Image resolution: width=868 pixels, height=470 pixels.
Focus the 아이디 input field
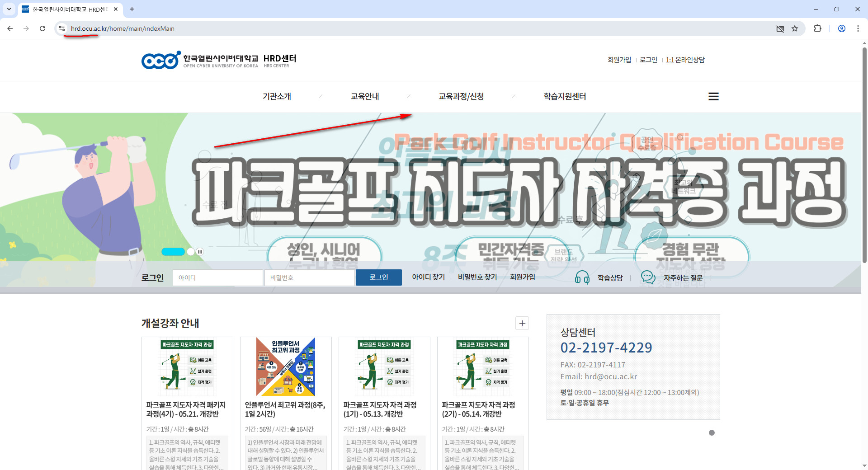tap(217, 277)
